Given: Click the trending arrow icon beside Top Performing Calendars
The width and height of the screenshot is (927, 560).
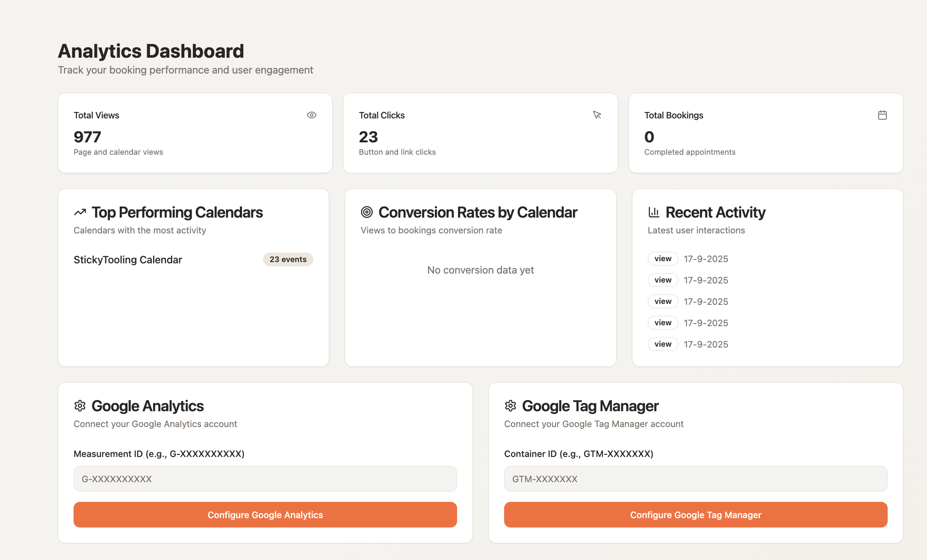Looking at the screenshot, I should [80, 212].
